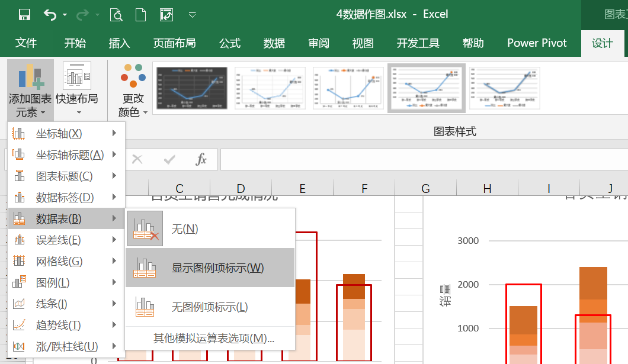The image size is (628, 364).
Task: Open the 趋势线(T) submenu
Action: click(x=66, y=325)
